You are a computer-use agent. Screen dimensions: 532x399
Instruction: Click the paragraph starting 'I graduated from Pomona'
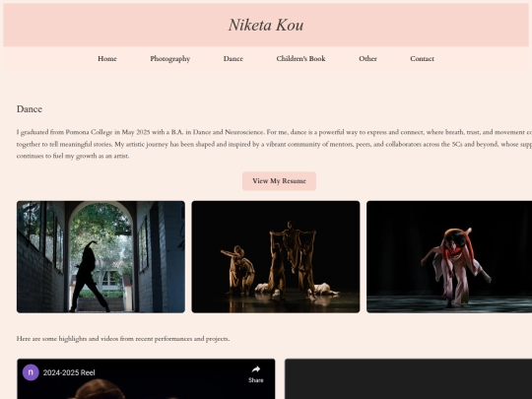(x=274, y=144)
